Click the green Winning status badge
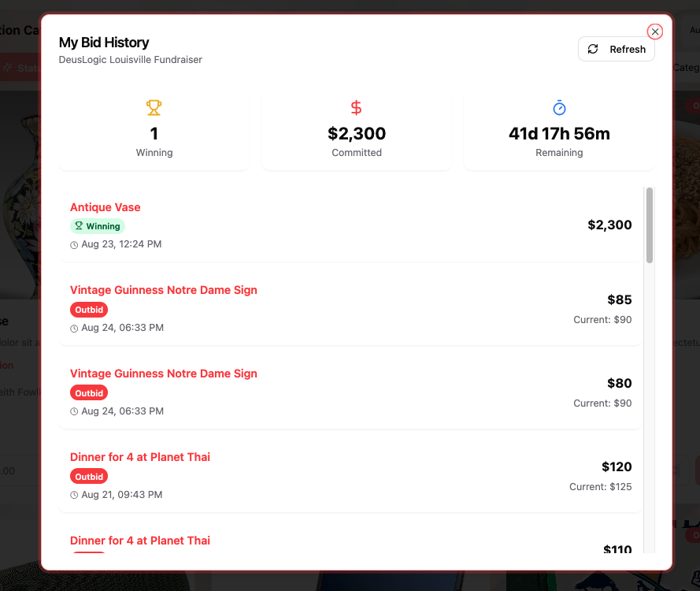The height and width of the screenshot is (591, 700). click(x=98, y=226)
